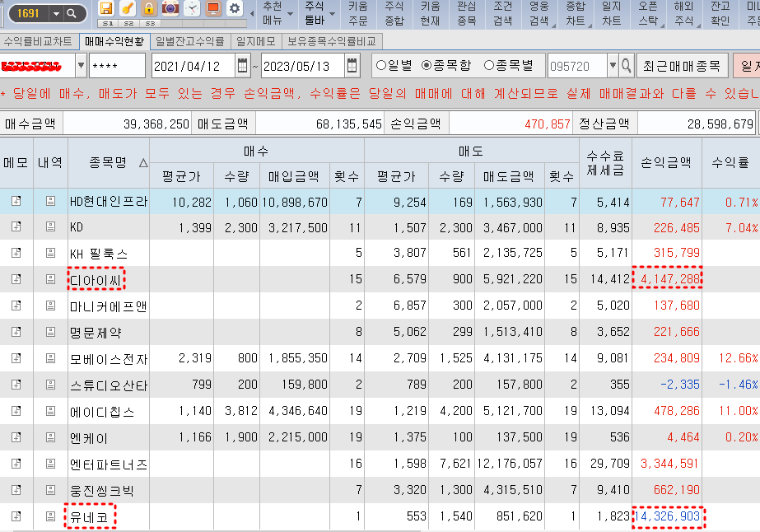Image resolution: width=760 pixels, height=532 pixels.
Task: Expand the 추천메뉴 dropdown
Action: tap(291, 13)
